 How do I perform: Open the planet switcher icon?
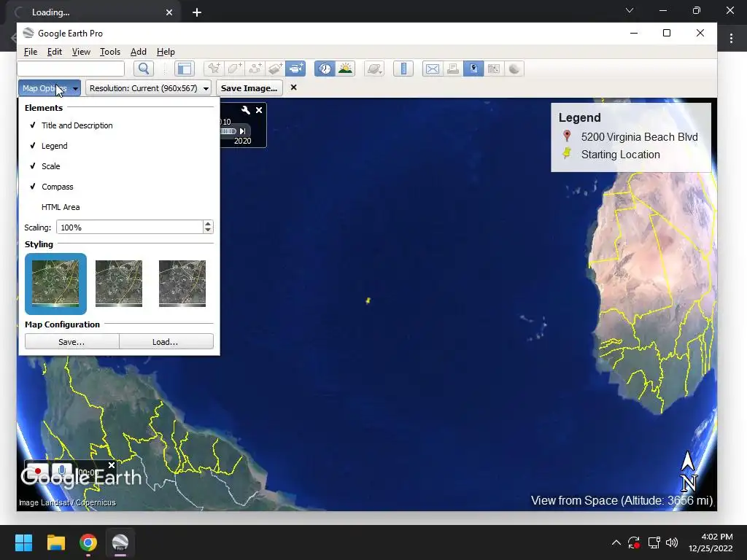(x=374, y=69)
